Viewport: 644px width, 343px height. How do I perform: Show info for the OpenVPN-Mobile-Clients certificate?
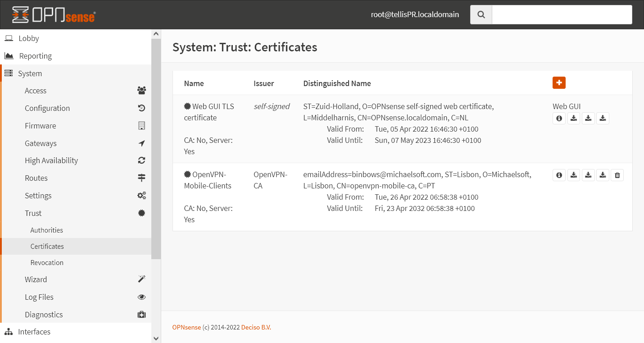click(x=559, y=175)
